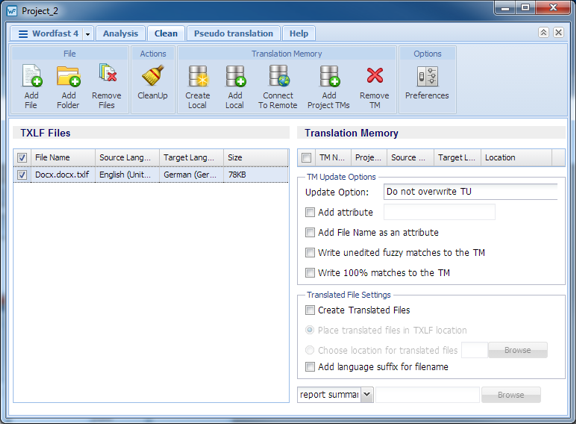Select the Clean tab
This screenshot has height=424, width=576.
click(166, 33)
